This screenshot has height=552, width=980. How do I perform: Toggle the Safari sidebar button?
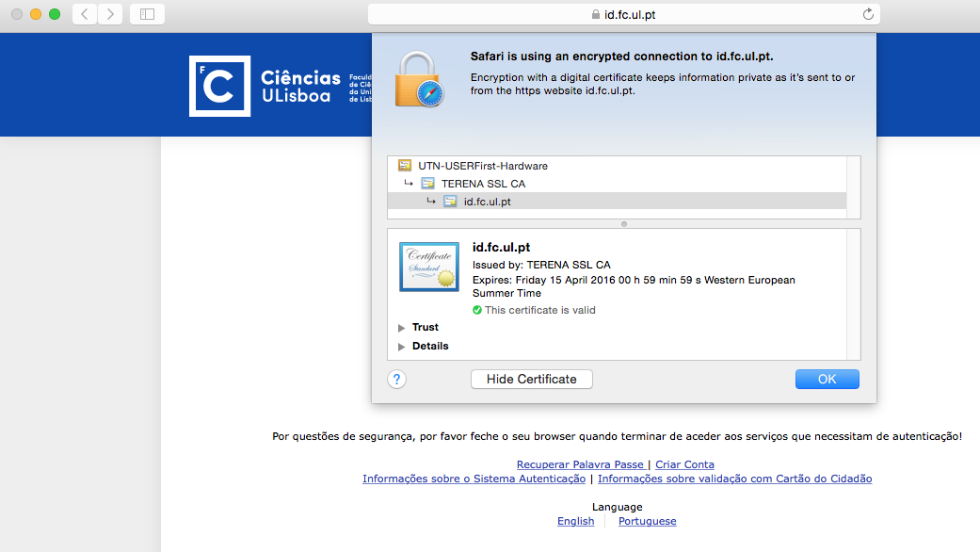(x=147, y=14)
